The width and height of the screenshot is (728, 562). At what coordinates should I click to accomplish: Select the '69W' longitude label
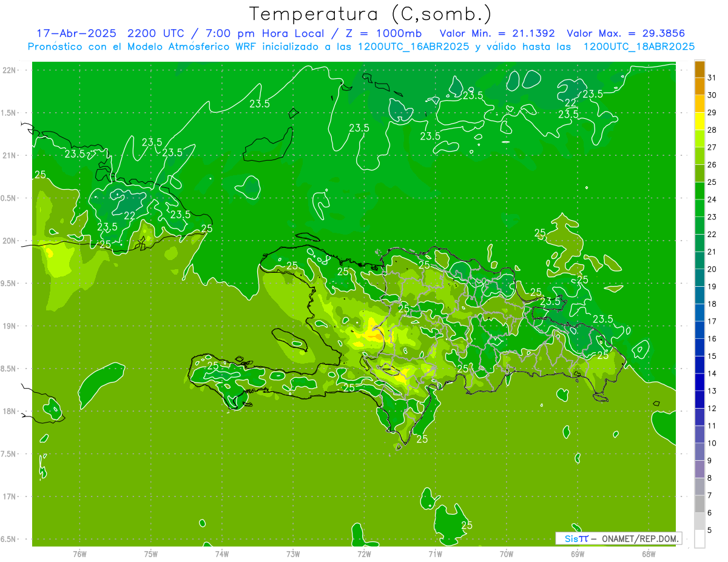[x=577, y=554]
